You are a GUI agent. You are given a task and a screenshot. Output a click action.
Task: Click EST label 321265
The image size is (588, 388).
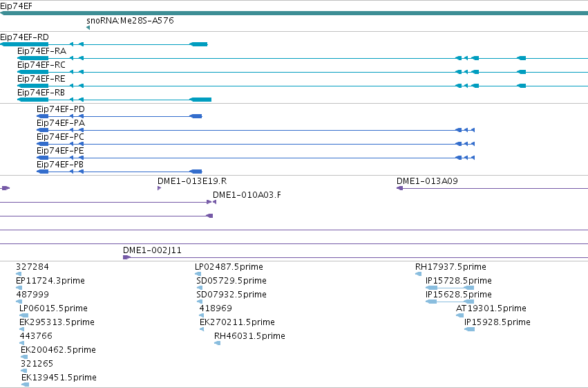(37, 364)
